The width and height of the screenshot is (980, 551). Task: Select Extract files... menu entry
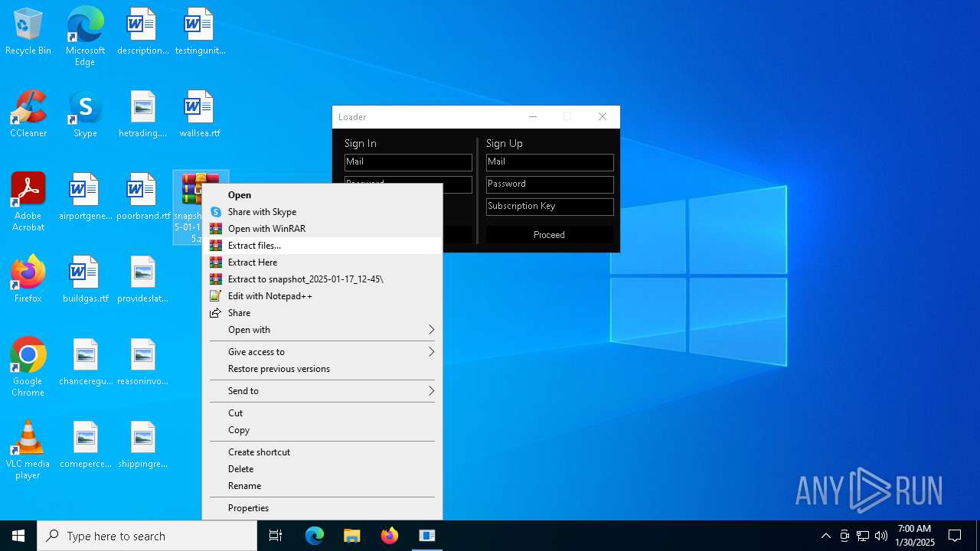click(322, 246)
